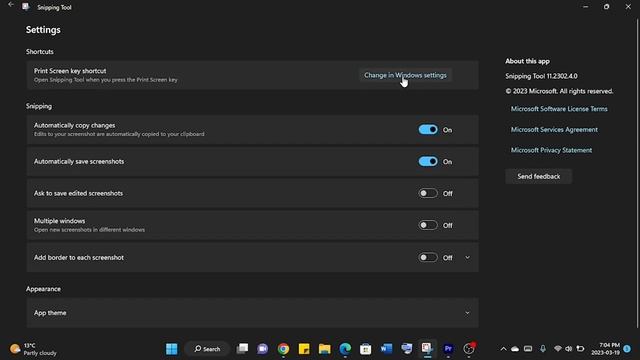Open the round app icon with red badge
Image resolution: width=640 pixels, height=360 pixels.
click(469, 349)
